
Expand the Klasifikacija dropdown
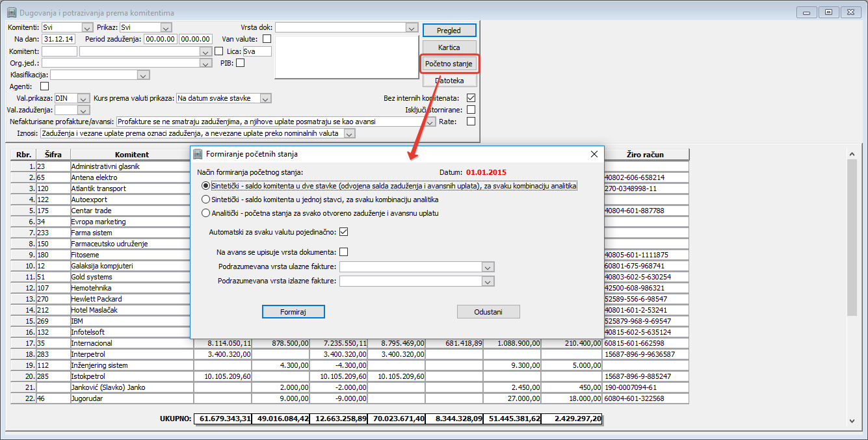point(144,75)
